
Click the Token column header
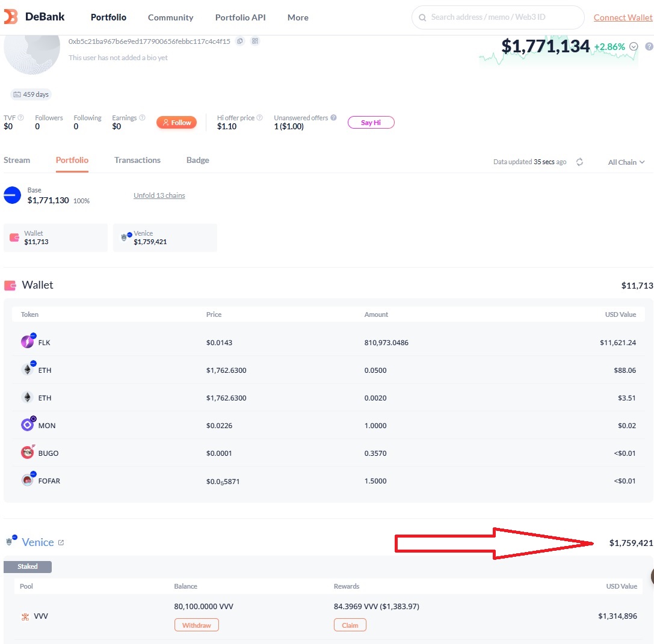[29, 314]
